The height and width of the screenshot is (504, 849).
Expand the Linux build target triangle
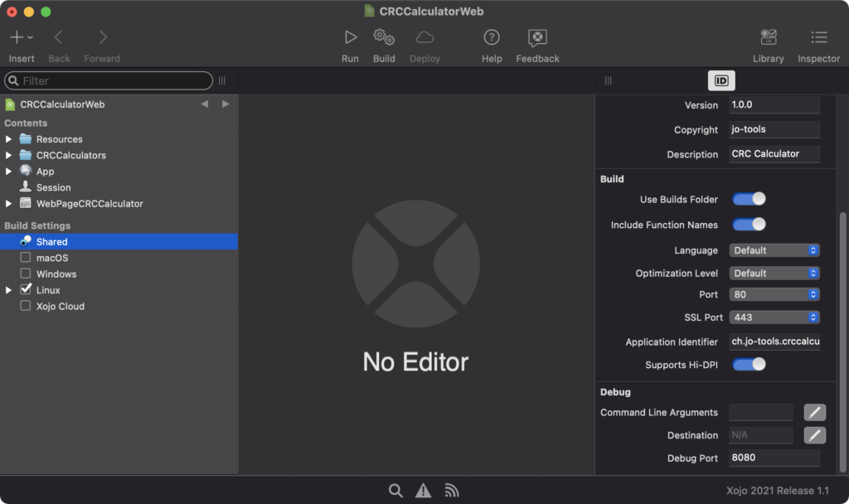click(x=8, y=290)
